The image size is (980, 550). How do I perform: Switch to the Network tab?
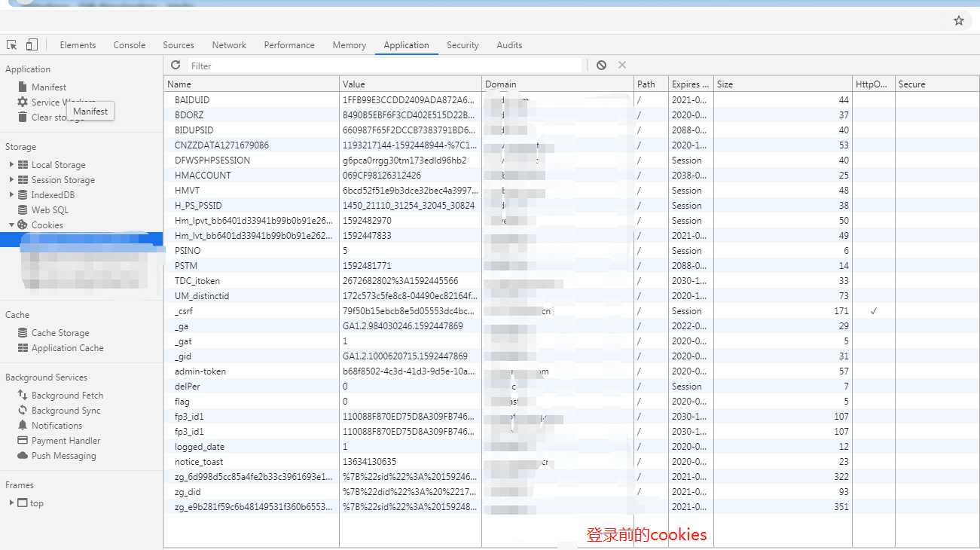pos(229,45)
